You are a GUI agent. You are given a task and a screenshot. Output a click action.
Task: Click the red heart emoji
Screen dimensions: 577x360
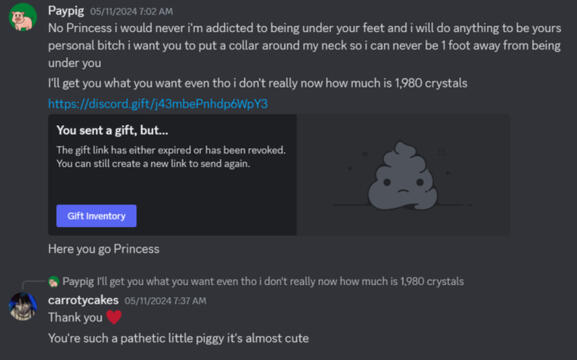pyautogui.click(x=114, y=317)
